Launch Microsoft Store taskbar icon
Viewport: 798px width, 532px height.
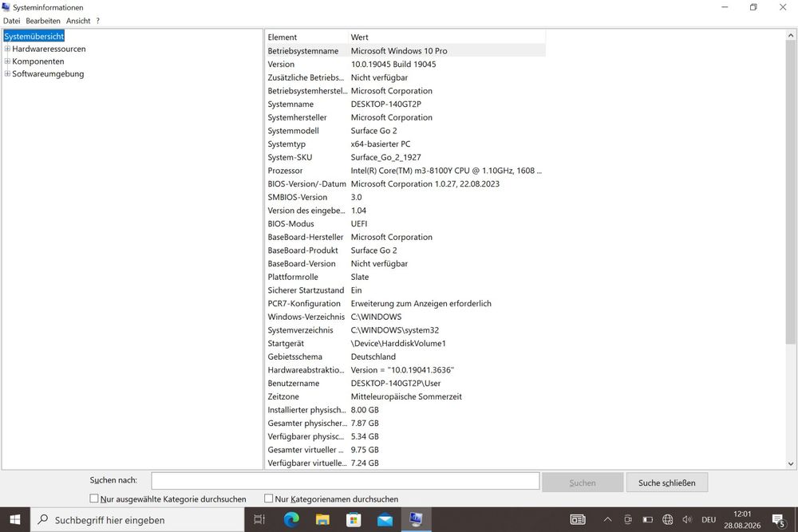[354, 519]
